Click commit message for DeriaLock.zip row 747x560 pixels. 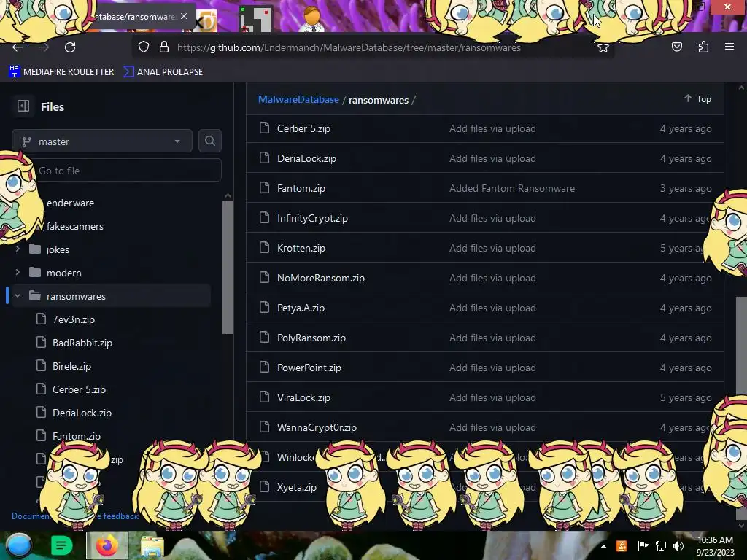(492, 158)
